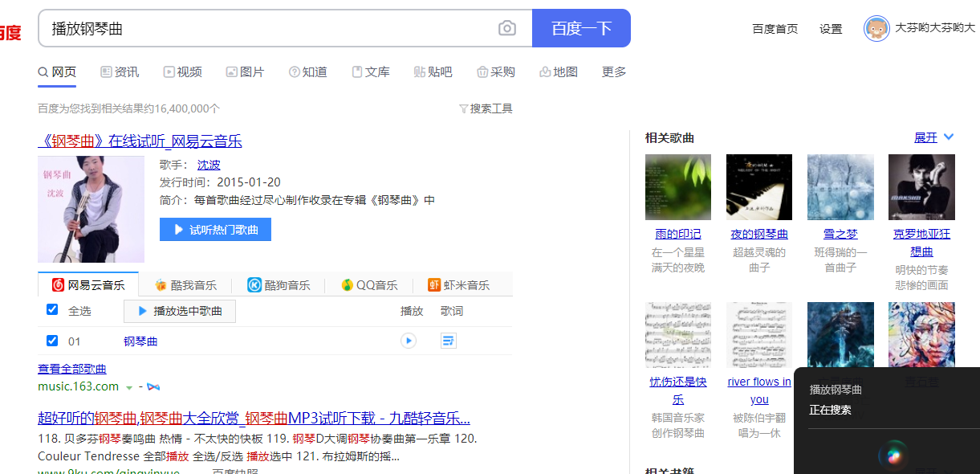The width and height of the screenshot is (980, 474).
Task: Click the 虾米音乐 orange logo icon
Action: [x=434, y=285]
